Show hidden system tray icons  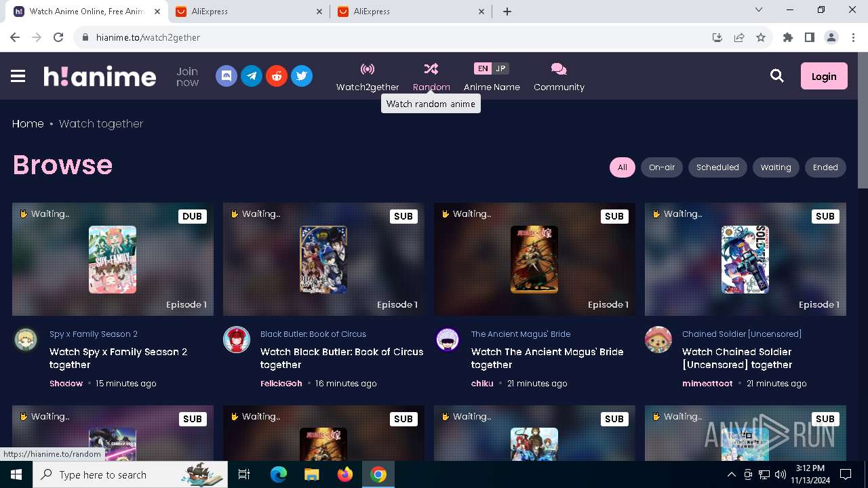coord(731,474)
